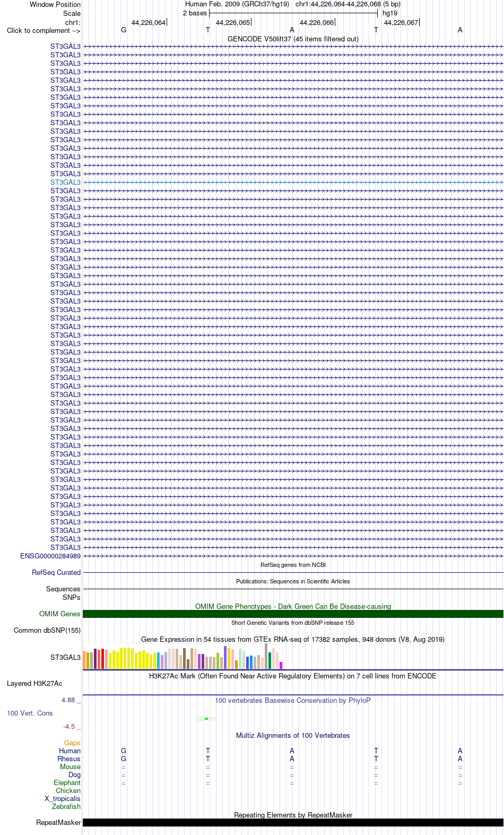The width and height of the screenshot is (504, 835).
Task: Select the X_tropicalis alignment row label
Action: (63, 798)
